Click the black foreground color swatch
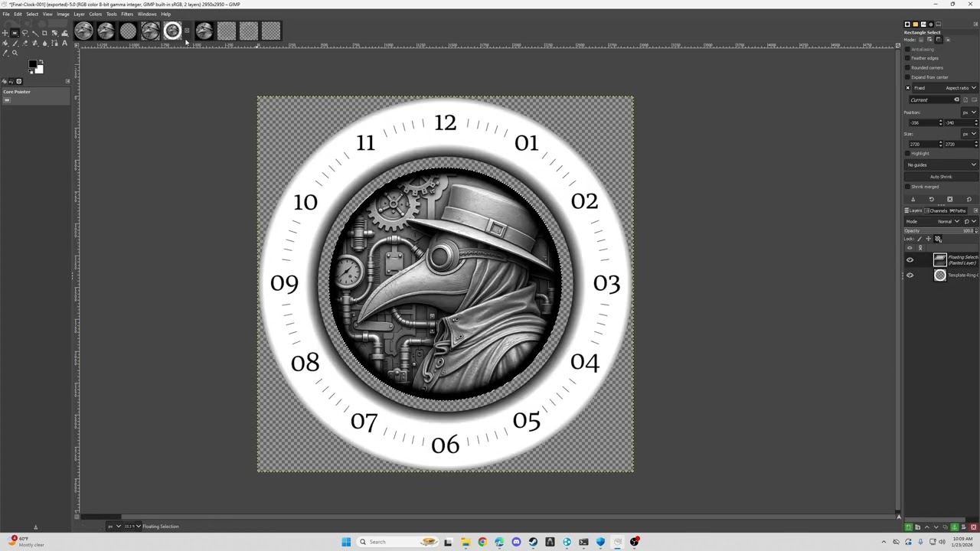This screenshot has width=980, height=551. pos(32,64)
